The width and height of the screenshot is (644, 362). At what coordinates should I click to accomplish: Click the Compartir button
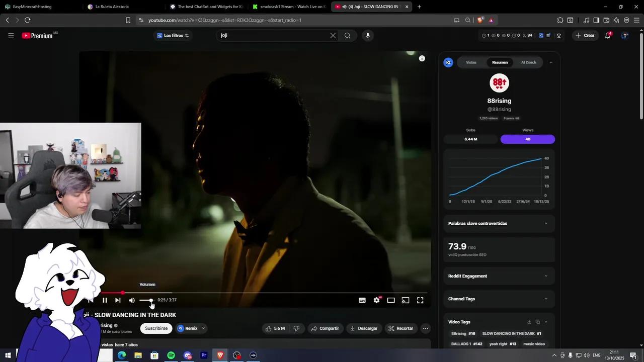(325, 328)
